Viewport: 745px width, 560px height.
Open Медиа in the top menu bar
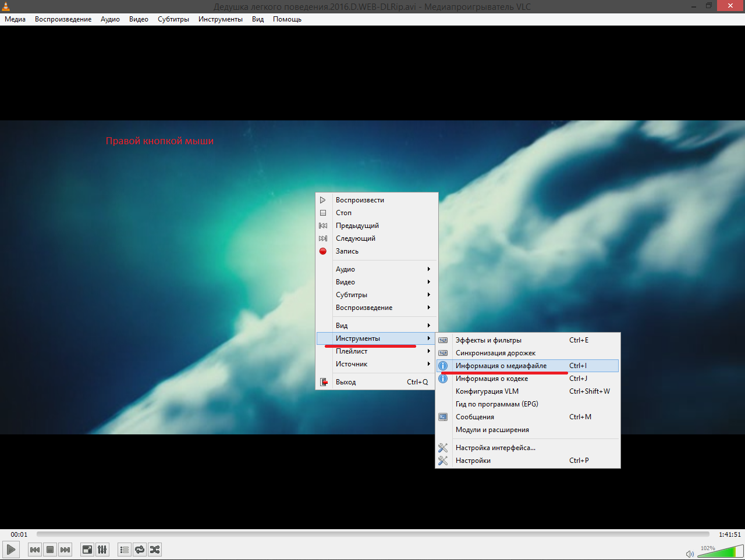tap(15, 19)
